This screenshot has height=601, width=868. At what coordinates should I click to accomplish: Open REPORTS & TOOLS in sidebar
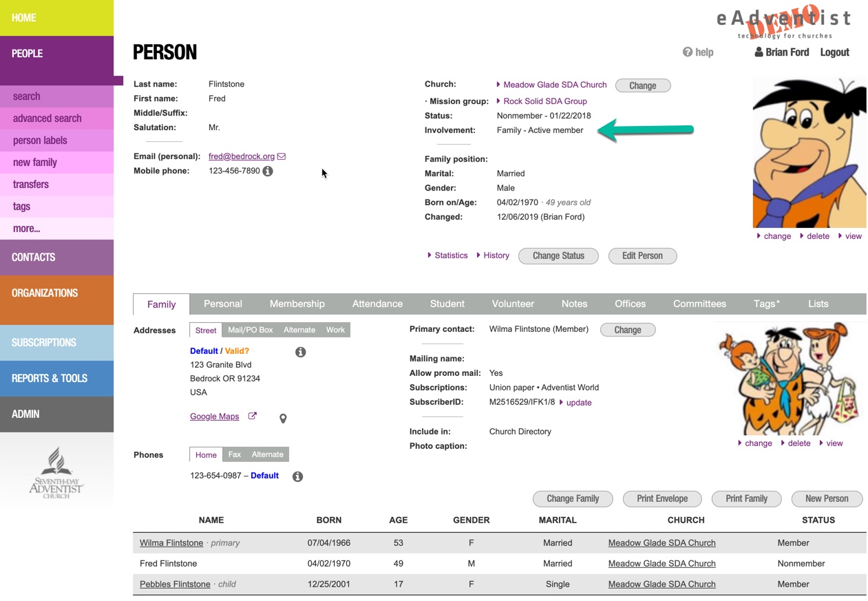tap(56, 379)
